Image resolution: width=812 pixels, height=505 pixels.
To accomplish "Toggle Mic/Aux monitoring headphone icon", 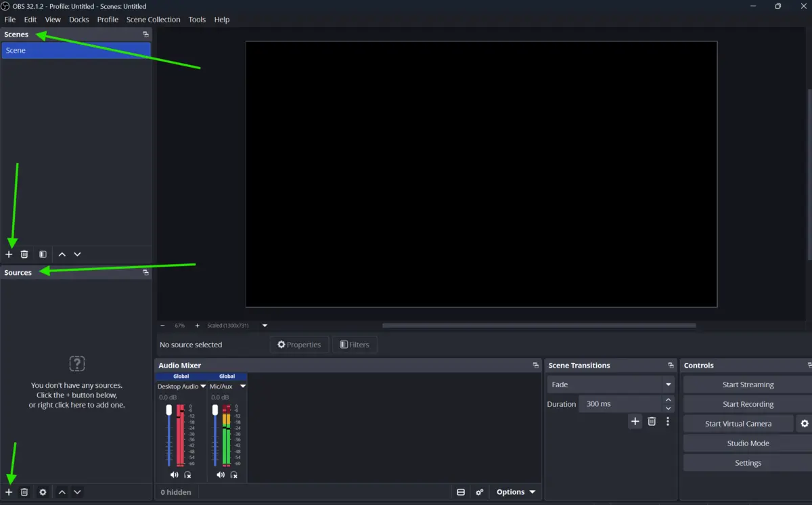I will pos(233,475).
